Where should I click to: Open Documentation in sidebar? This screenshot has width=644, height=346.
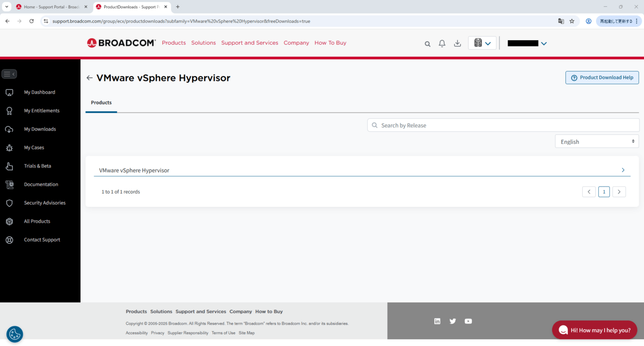tap(41, 185)
